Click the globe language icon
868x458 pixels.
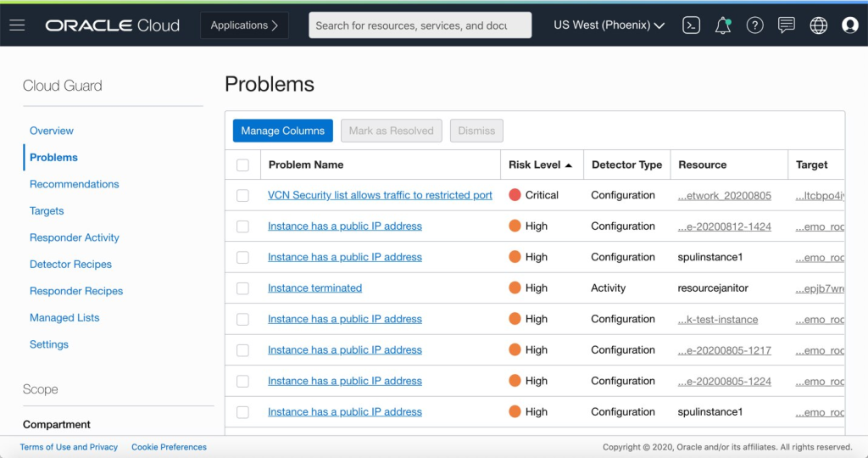818,25
